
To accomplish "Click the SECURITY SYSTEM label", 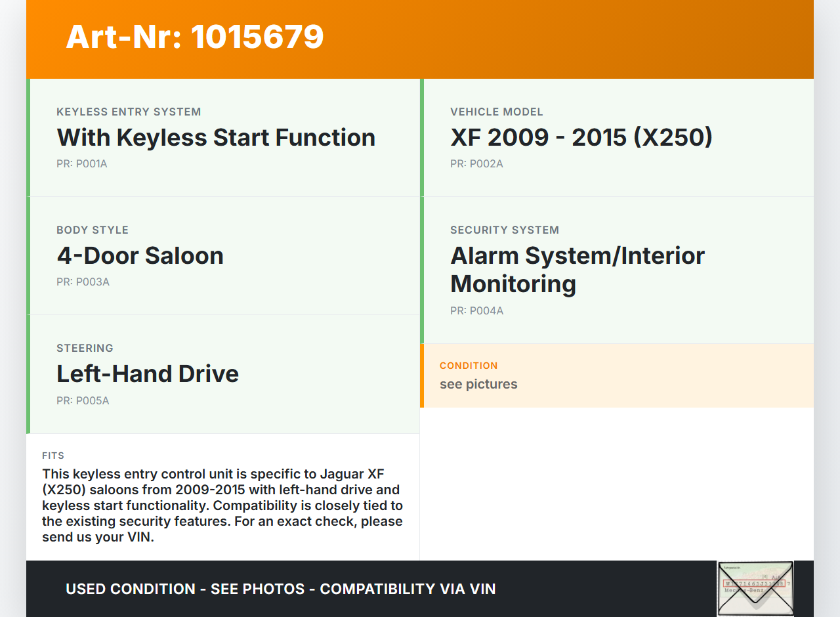I will [x=505, y=230].
